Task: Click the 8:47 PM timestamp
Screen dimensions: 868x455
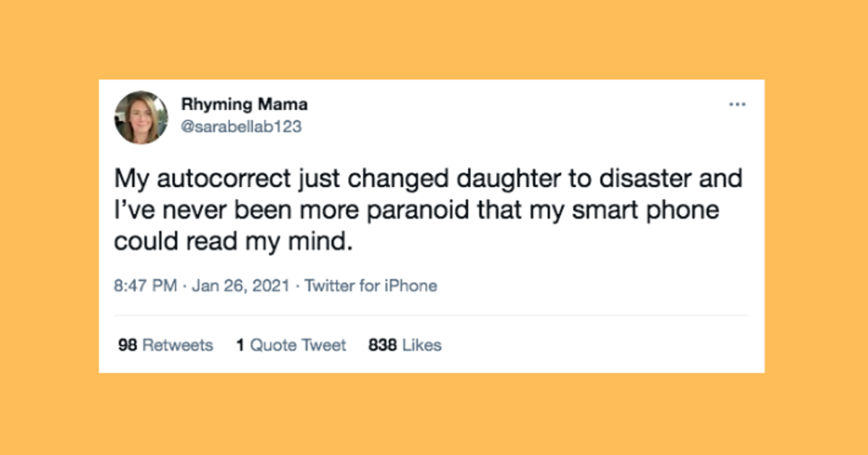Action: (x=145, y=286)
